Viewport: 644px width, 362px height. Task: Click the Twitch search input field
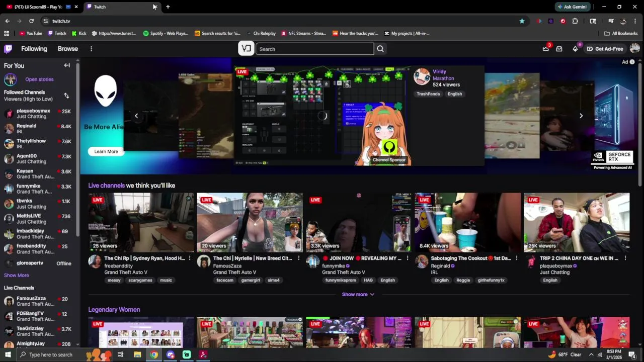pyautogui.click(x=315, y=49)
